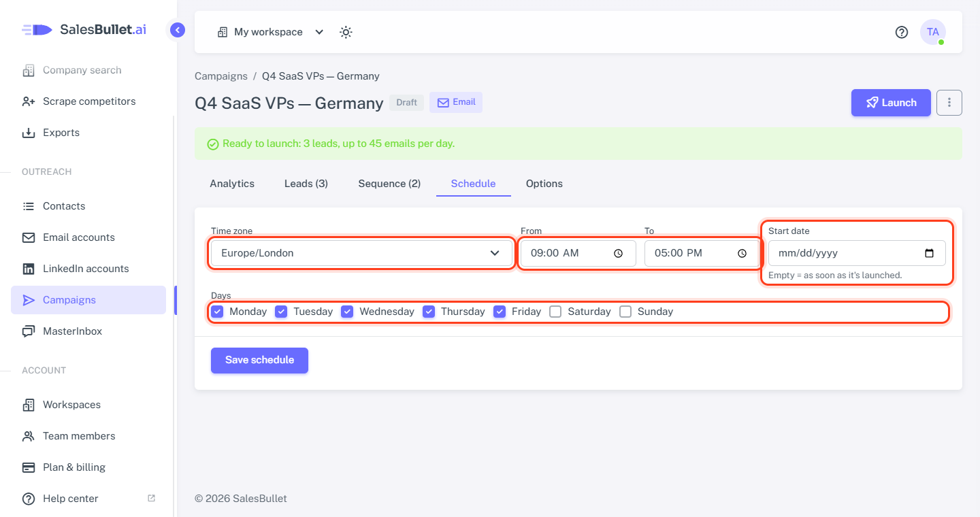Switch to the Sequence (2) tab

tap(389, 184)
